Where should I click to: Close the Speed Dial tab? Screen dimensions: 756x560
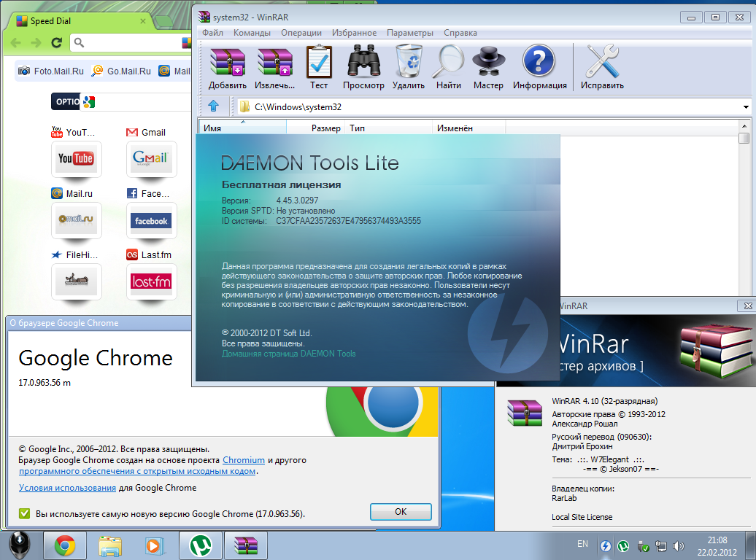point(143,21)
